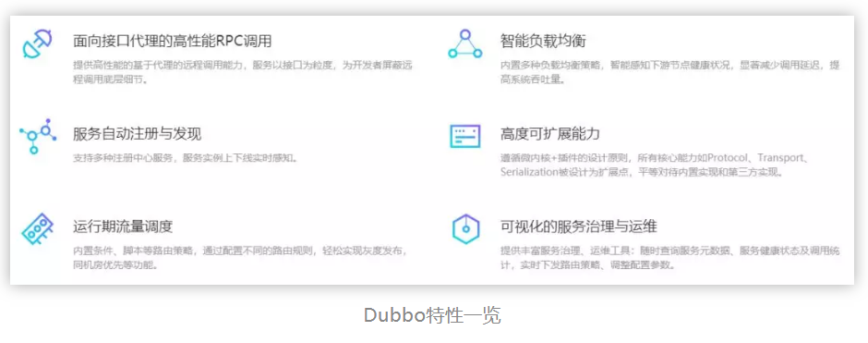Click description starting 内置条件、脚本等路由策略
Image resolution: width=868 pixels, height=343 pixels.
(x=241, y=258)
